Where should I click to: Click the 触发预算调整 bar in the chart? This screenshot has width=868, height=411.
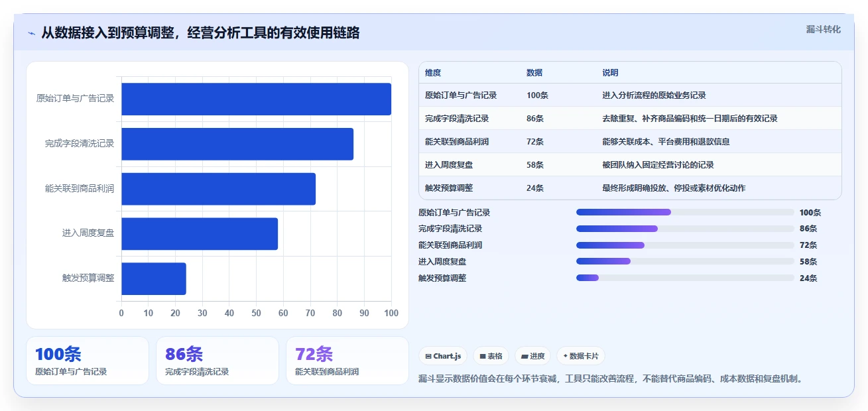coord(154,278)
